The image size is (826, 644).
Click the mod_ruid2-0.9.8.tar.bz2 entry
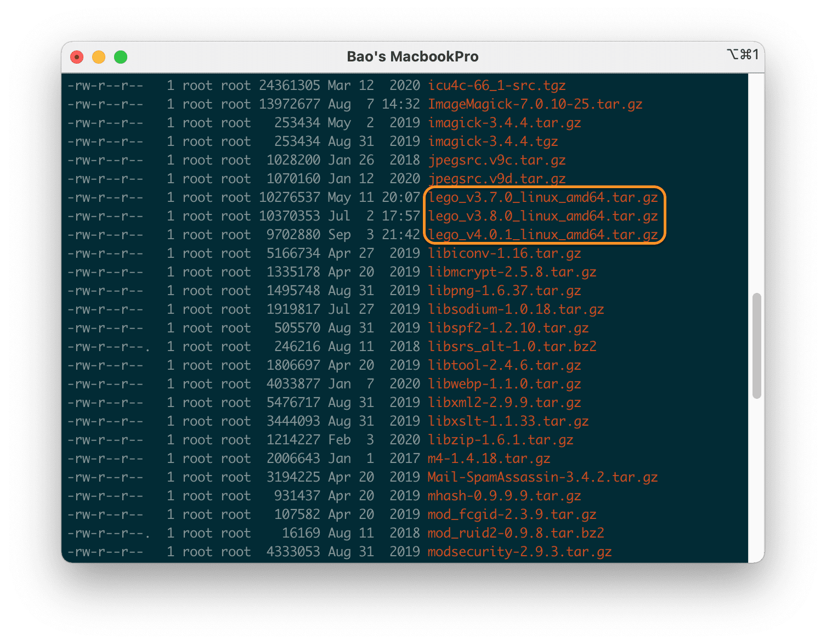(516, 533)
